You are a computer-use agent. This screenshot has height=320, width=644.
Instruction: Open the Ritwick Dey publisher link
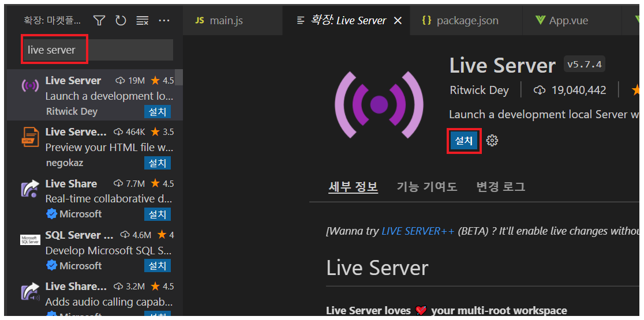click(x=479, y=91)
